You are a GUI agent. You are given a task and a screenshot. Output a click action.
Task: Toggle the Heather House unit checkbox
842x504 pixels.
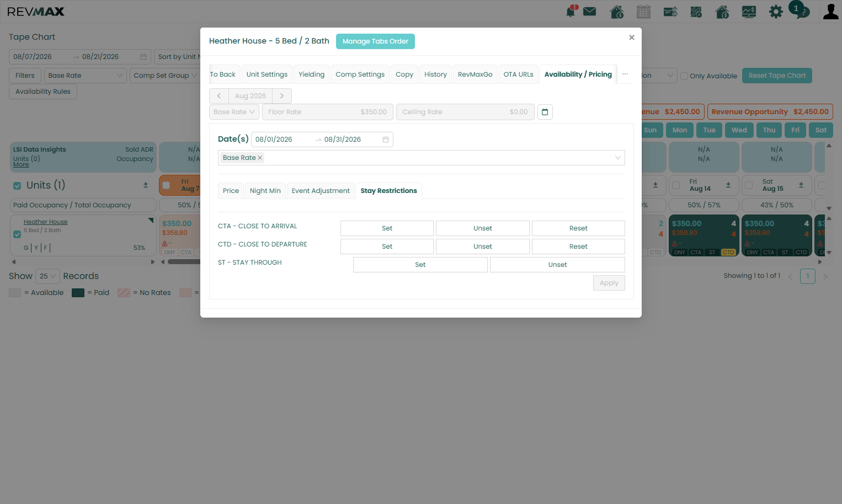17,234
